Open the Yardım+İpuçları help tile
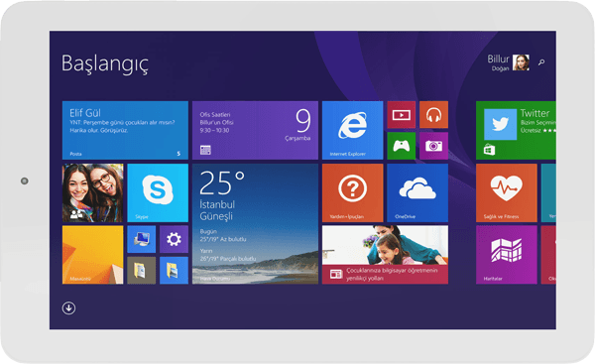Viewport: 595px width, 364px height. 352,192
